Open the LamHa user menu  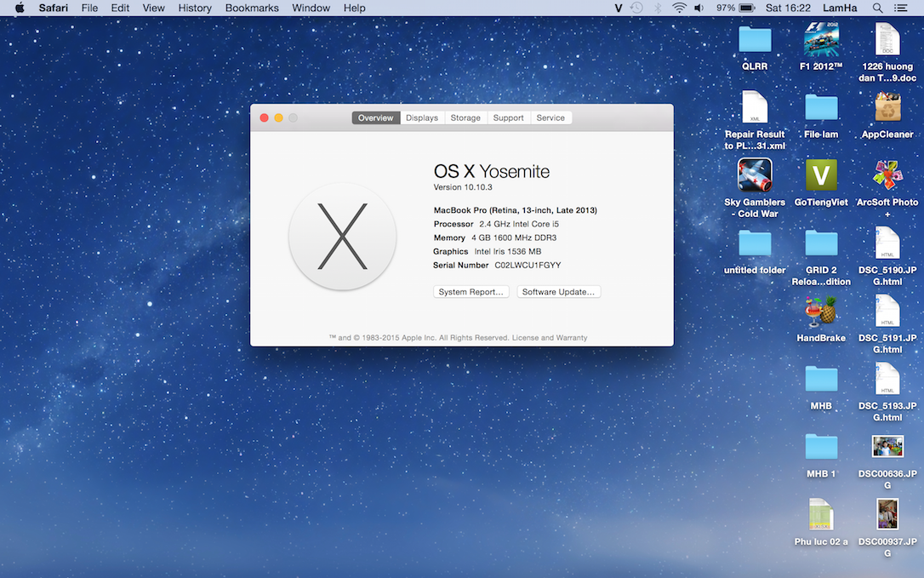click(x=840, y=8)
